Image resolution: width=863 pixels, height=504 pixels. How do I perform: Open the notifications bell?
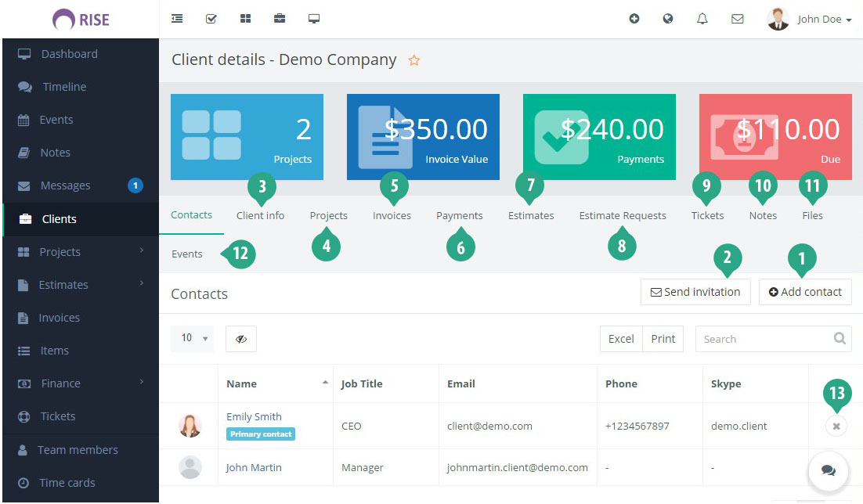[702, 18]
